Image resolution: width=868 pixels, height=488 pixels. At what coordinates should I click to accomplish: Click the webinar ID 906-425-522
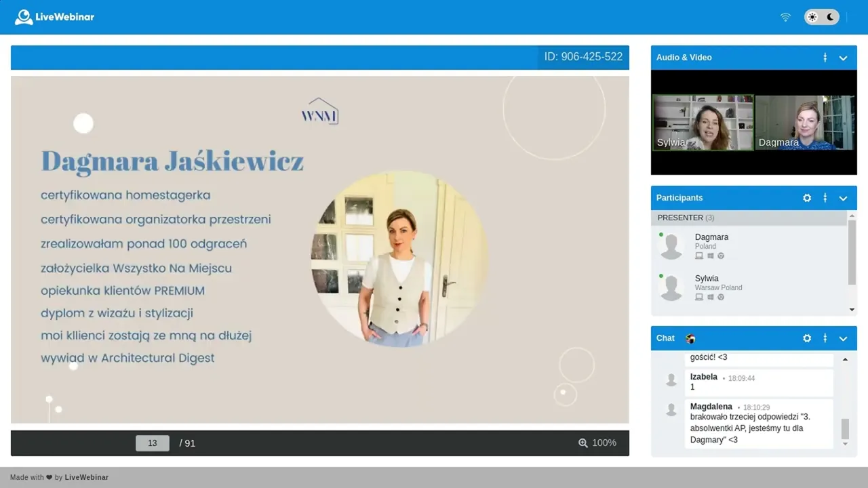pyautogui.click(x=583, y=57)
